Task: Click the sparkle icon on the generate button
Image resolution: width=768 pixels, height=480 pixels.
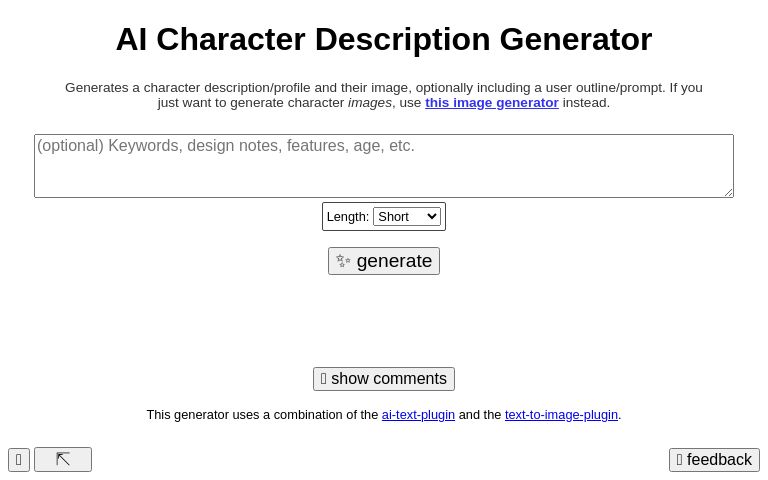Action: [x=343, y=261]
